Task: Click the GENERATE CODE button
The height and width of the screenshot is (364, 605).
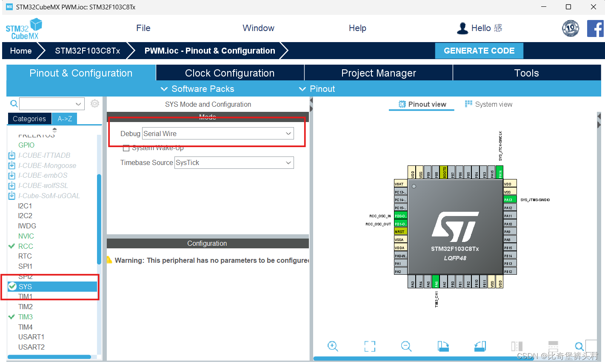Action: 479,51
